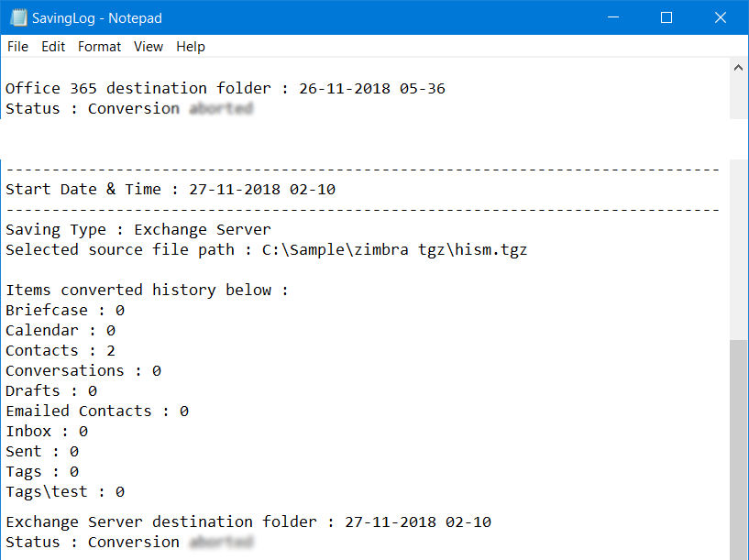Maximize the SavingLog Notepad window
The height and width of the screenshot is (560, 749).
666,17
